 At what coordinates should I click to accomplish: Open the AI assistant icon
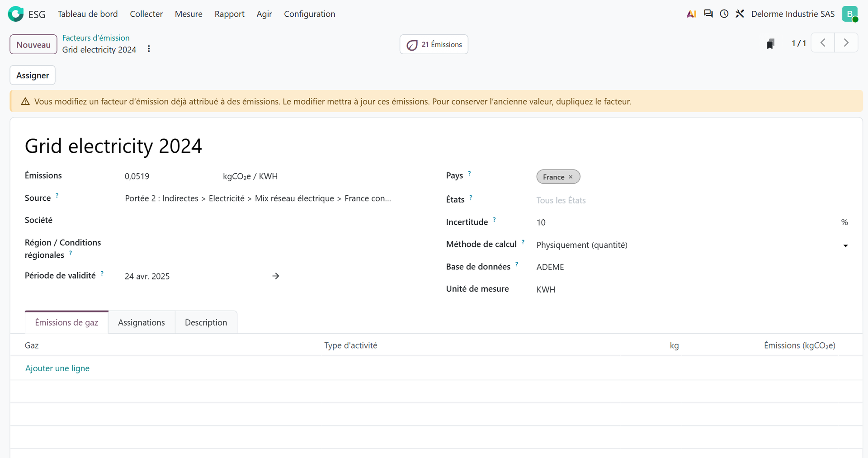click(691, 14)
